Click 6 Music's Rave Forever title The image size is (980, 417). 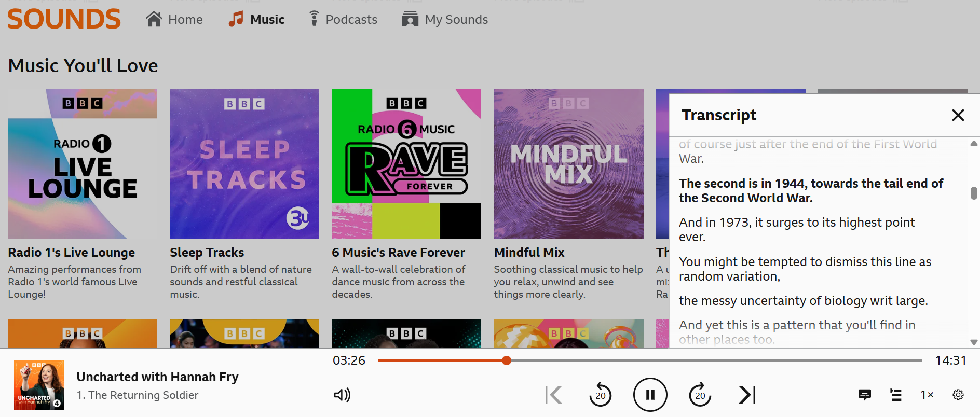(399, 253)
